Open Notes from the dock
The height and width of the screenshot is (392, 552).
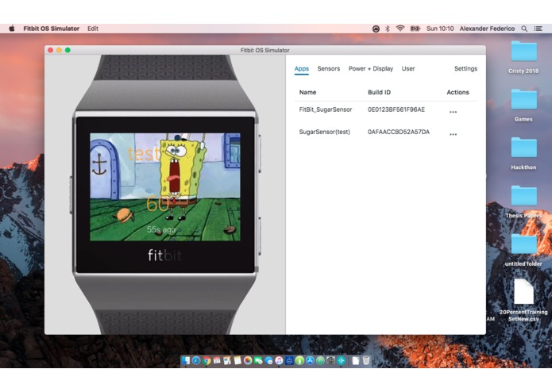(x=237, y=360)
